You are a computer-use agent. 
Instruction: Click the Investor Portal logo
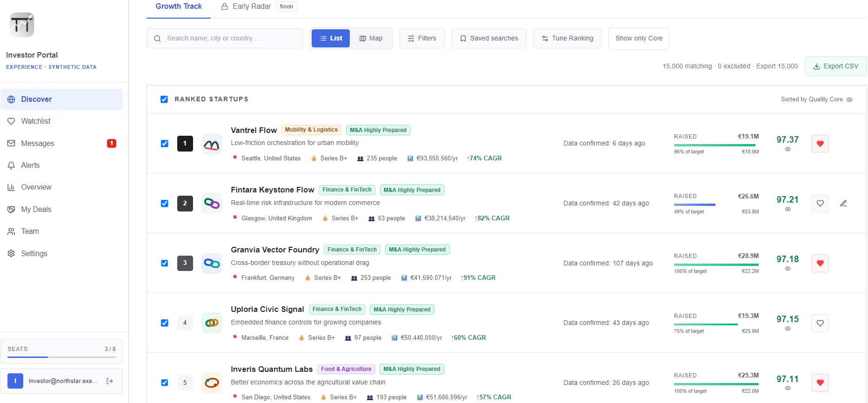point(22,25)
